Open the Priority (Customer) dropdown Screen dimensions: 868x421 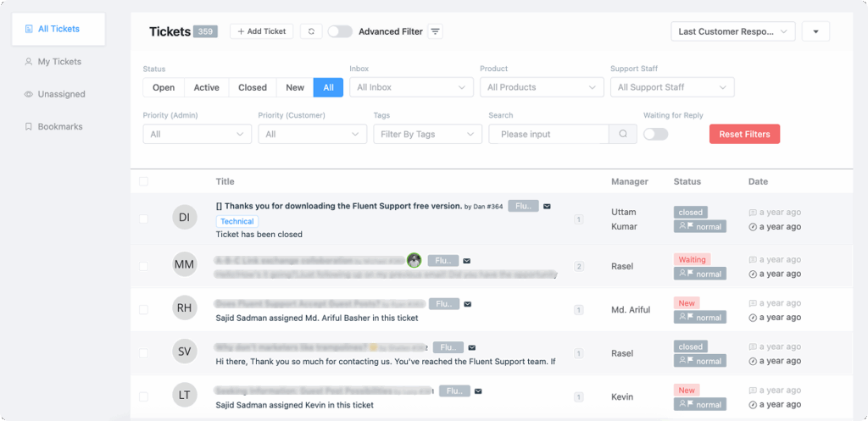[312, 134]
